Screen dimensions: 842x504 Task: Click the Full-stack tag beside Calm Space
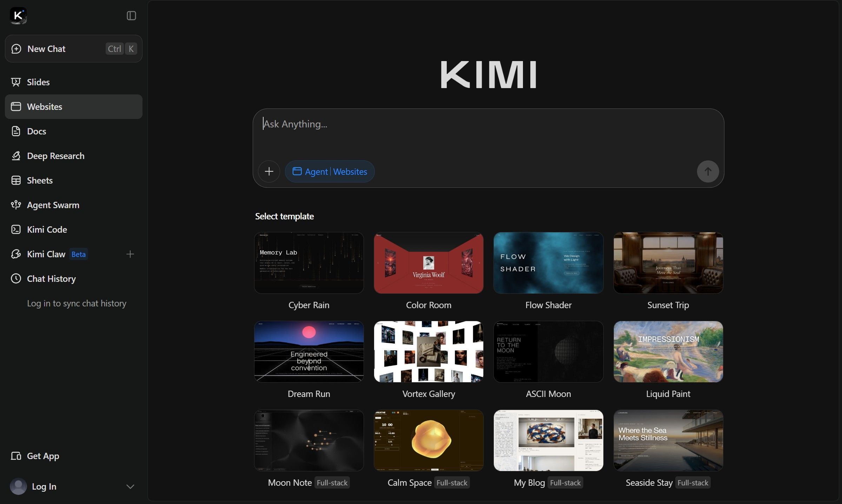tap(452, 483)
